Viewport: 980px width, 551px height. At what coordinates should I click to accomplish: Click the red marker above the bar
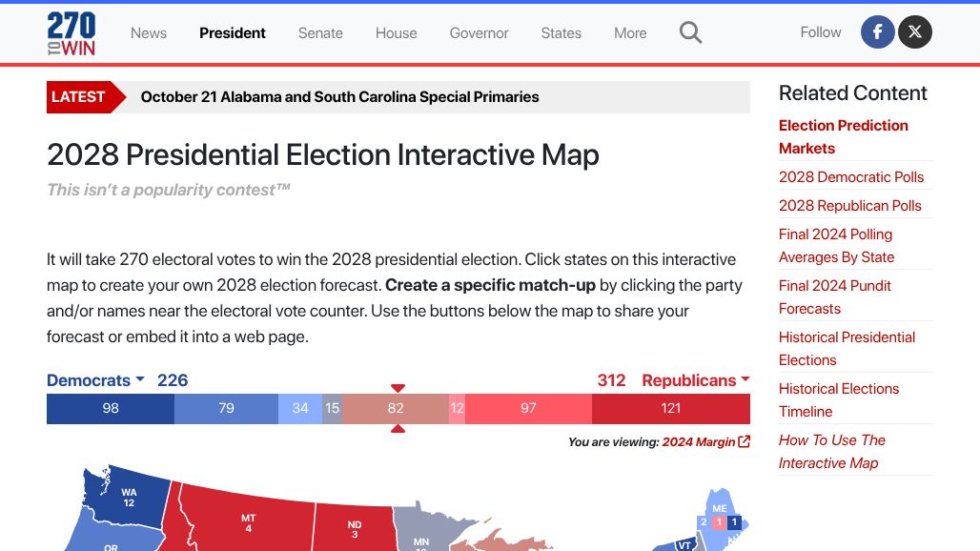point(398,387)
